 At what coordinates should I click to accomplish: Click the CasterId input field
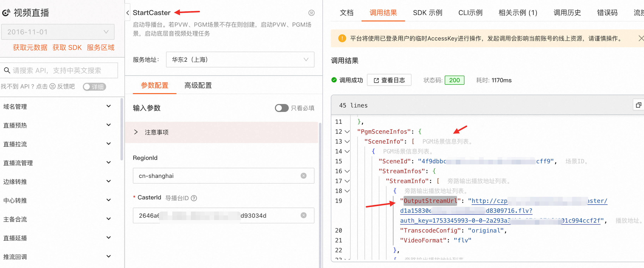pos(223,215)
